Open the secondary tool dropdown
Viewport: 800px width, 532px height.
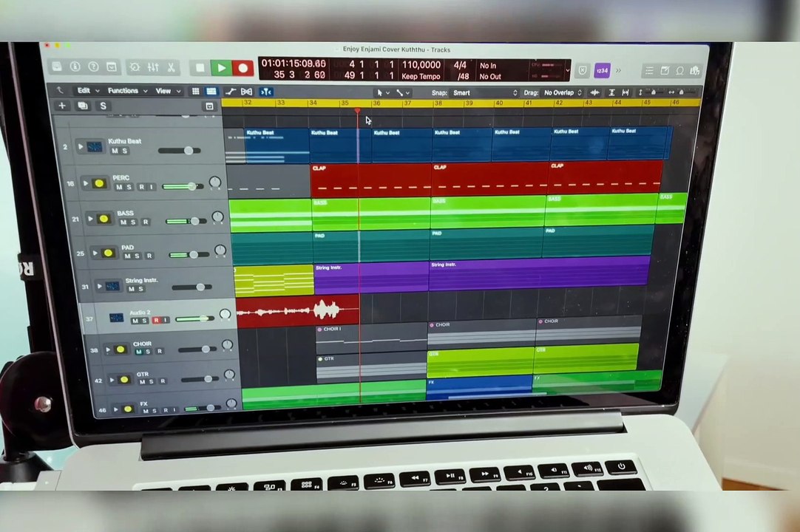point(402,93)
